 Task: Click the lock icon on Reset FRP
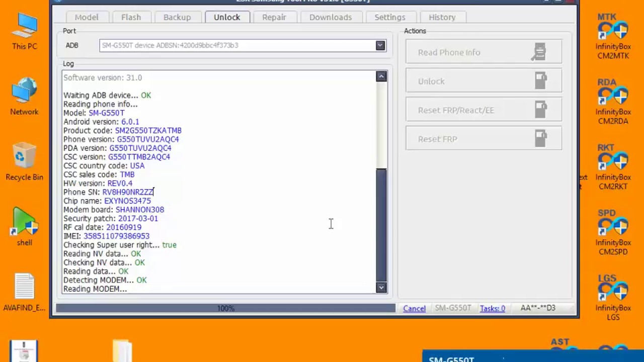click(540, 139)
